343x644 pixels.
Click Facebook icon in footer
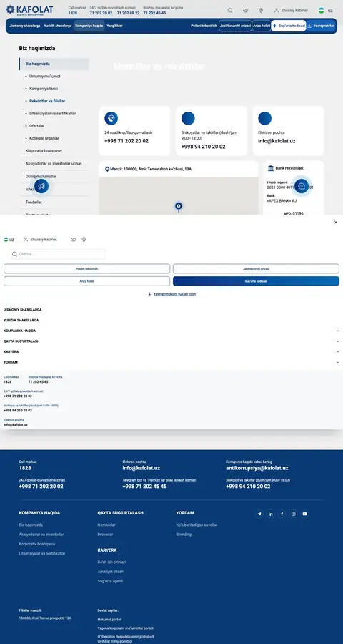[x=282, y=514]
